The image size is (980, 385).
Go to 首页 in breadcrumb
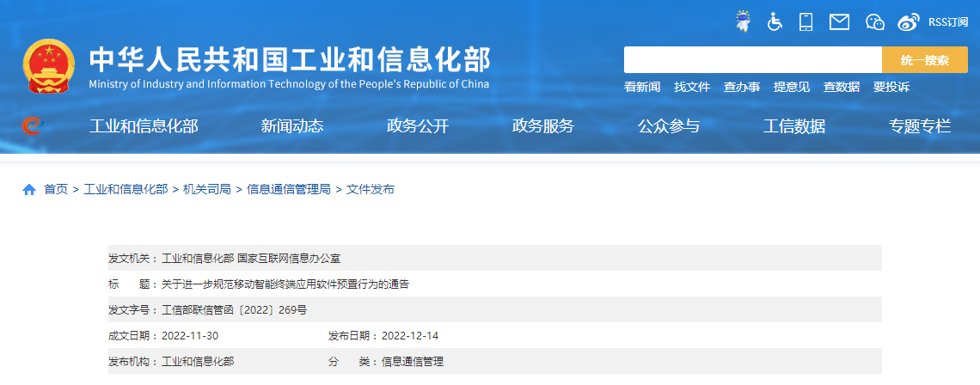56,190
